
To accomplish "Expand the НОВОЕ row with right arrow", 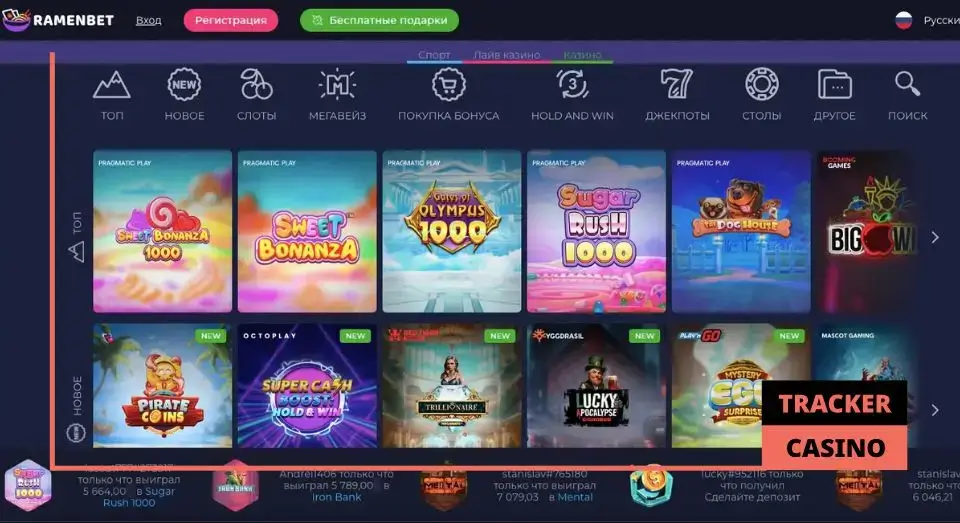I will 935,410.
